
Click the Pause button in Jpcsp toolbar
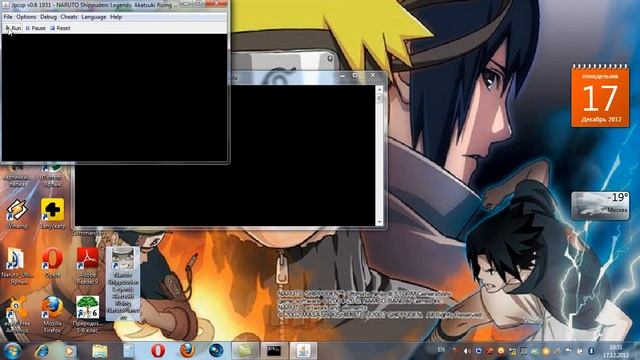pyautogui.click(x=36, y=28)
